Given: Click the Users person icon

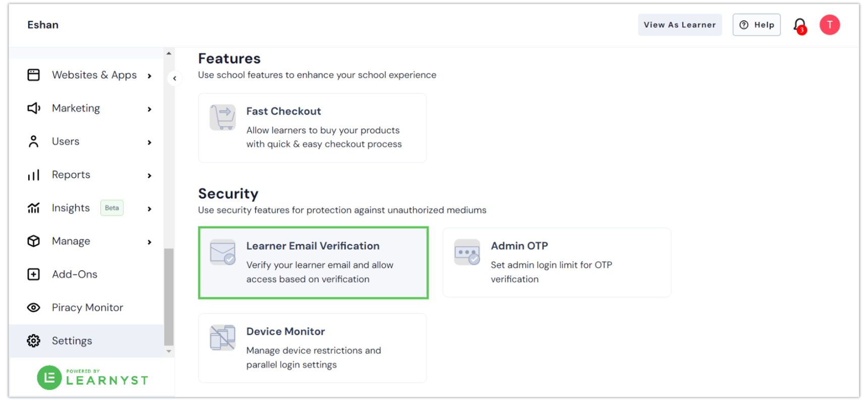Looking at the screenshot, I should point(33,141).
